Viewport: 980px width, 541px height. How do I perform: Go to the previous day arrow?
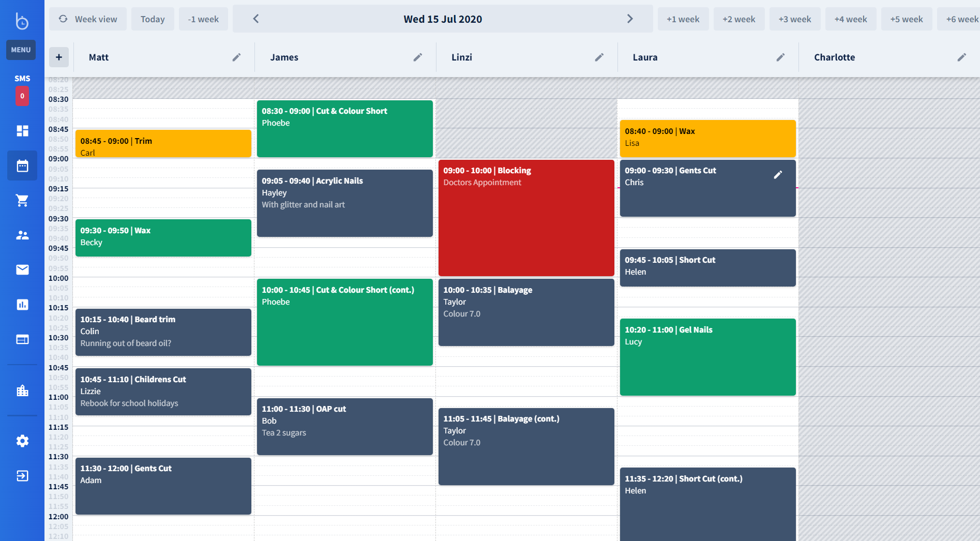pos(255,19)
